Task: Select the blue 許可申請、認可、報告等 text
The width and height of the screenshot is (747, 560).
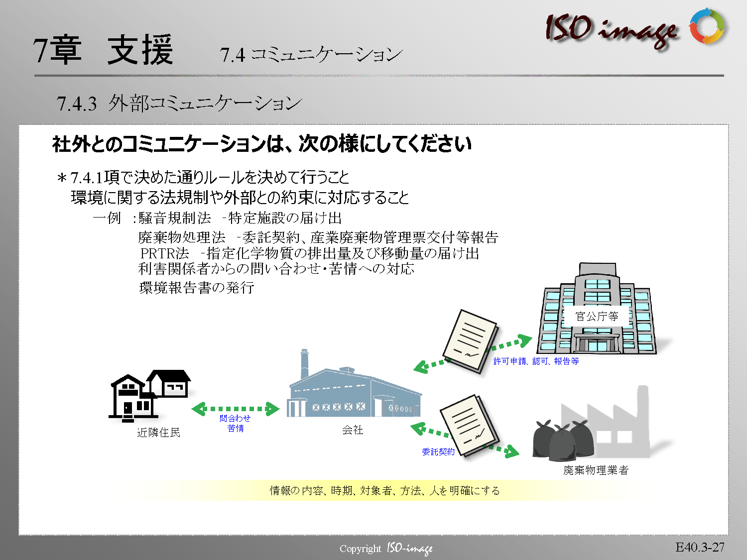Action: 536,361
